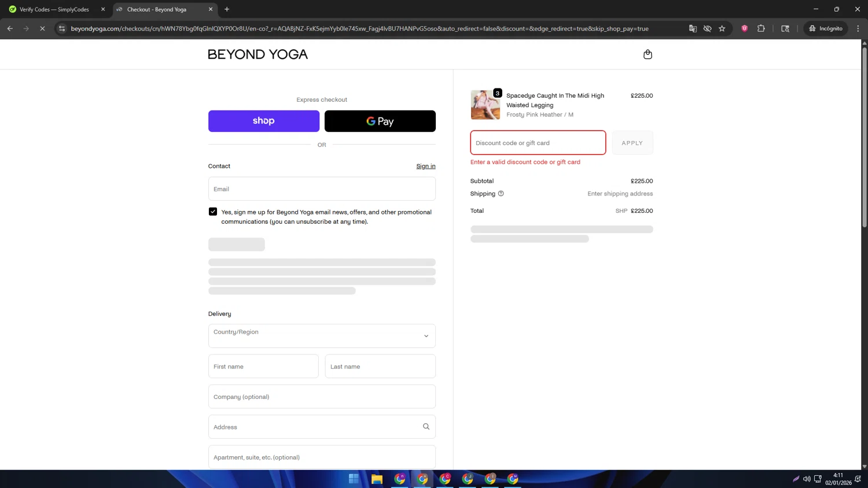The image size is (868, 488).
Task: Click the Beyond Yoga logo
Action: (258, 54)
